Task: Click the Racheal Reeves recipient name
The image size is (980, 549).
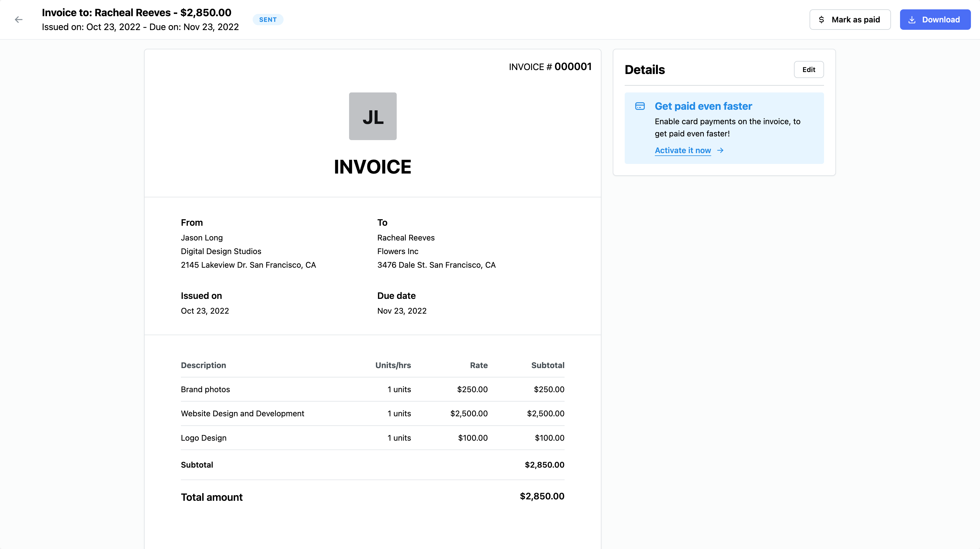Action: click(x=405, y=238)
